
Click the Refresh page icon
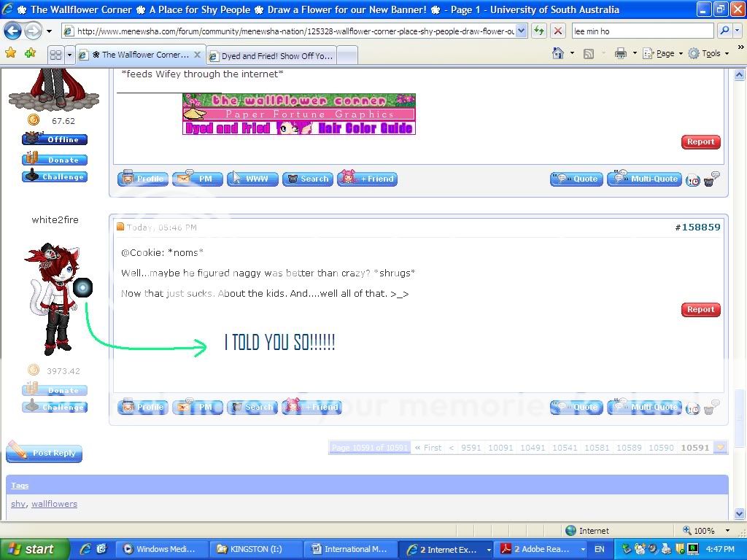click(538, 31)
